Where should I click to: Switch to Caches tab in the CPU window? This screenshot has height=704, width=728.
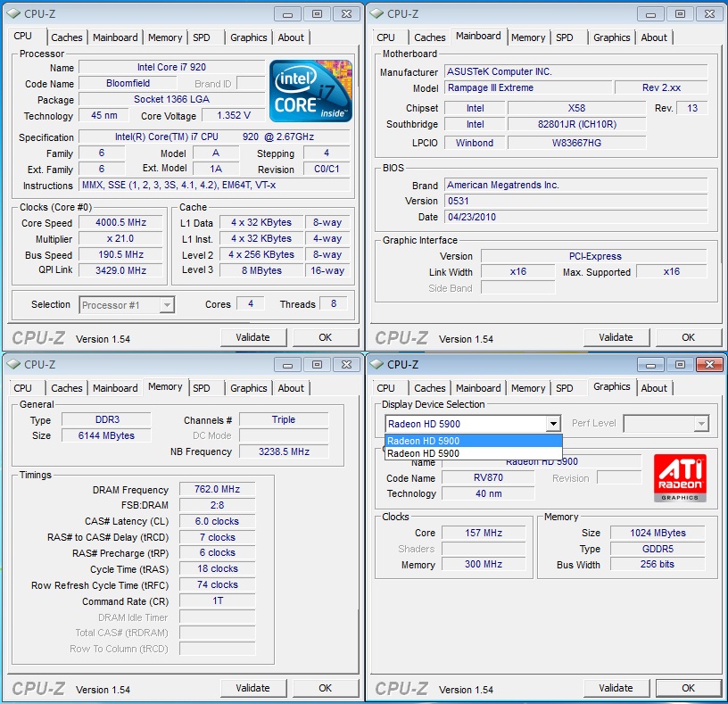pos(67,37)
